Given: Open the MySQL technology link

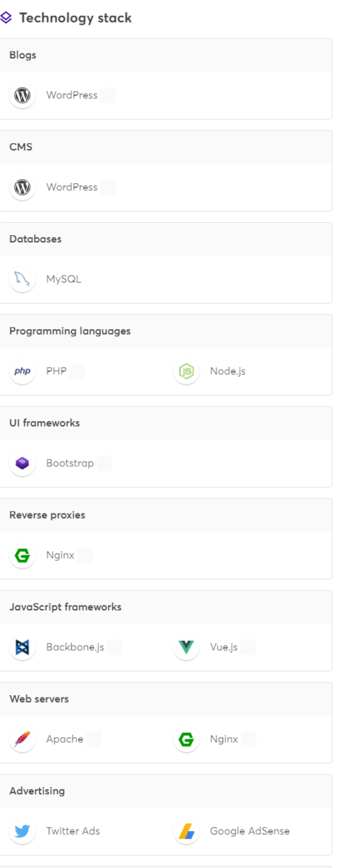Looking at the screenshot, I should [64, 279].
